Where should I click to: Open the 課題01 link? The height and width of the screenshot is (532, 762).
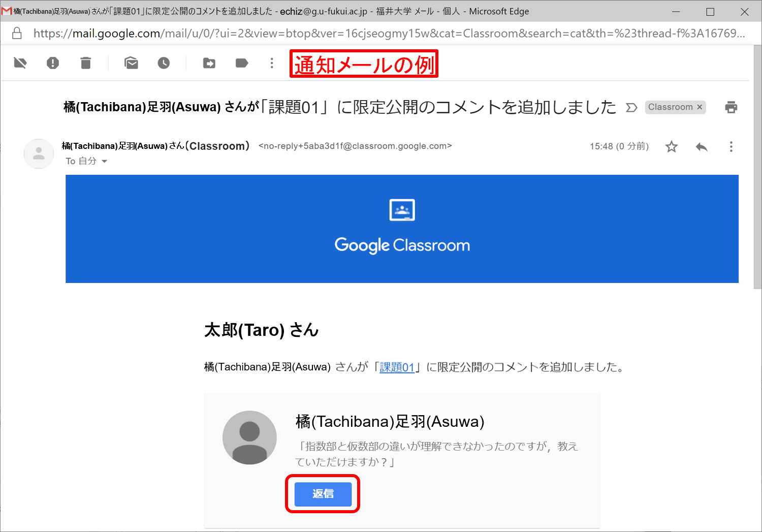(x=397, y=367)
